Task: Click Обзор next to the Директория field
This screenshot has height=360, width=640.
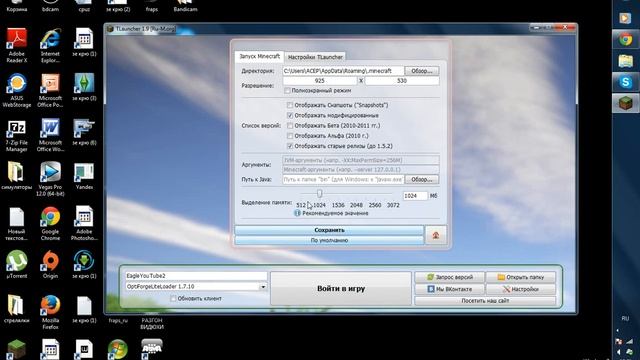Action: (422, 71)
